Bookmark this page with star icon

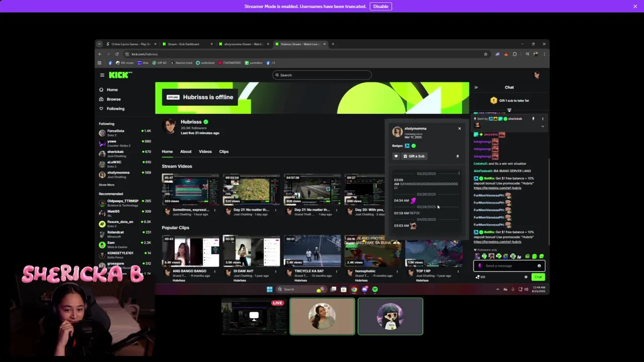[486, 54]
